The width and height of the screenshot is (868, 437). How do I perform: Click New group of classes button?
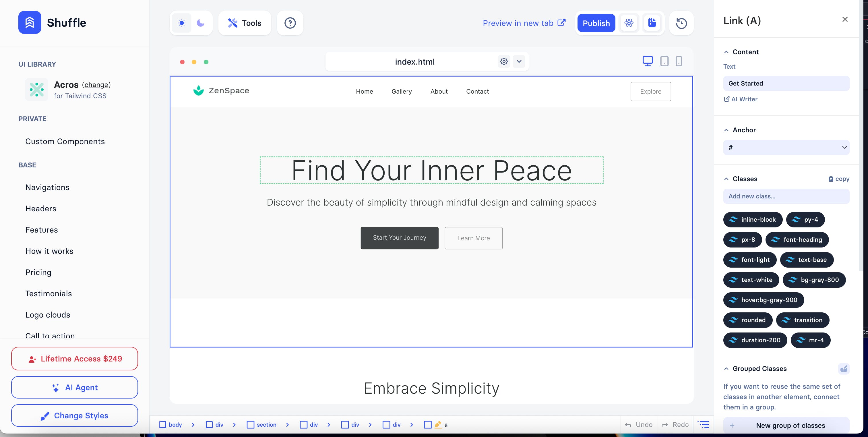tap(786, 425)
